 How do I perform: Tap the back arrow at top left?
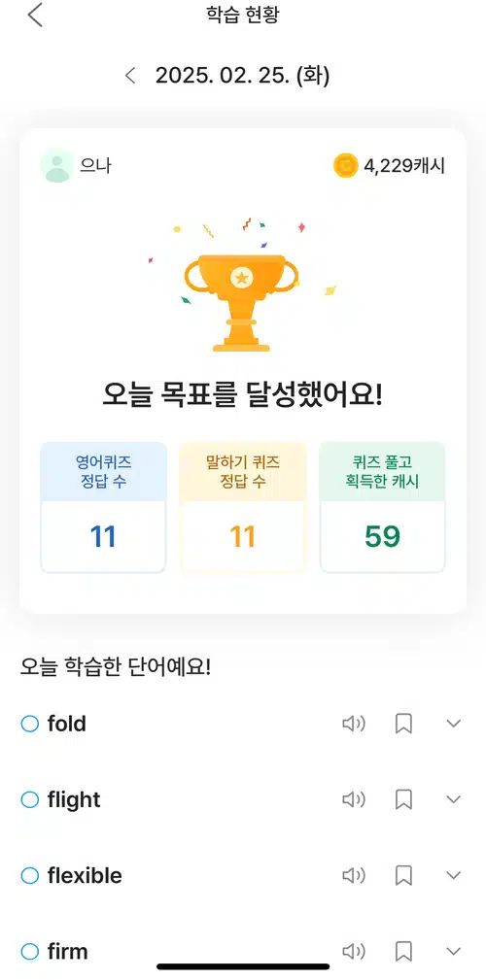[x=35, y=15]
